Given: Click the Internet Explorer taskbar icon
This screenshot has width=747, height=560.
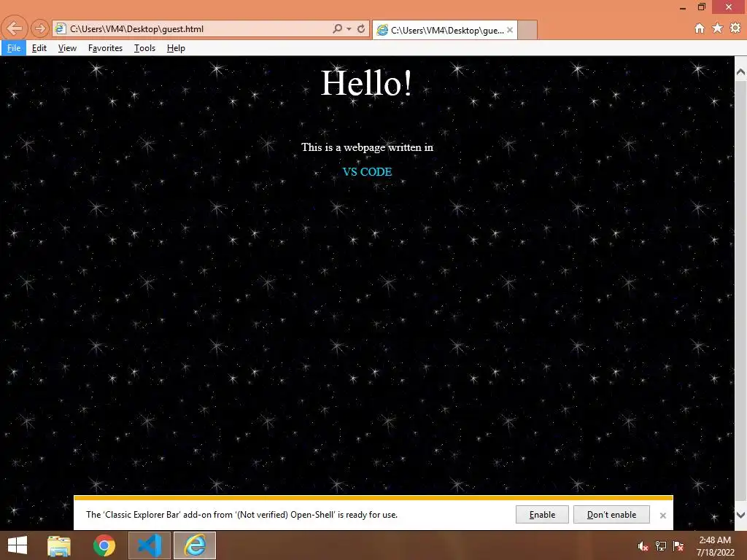Looking at the screenshot, I should tap(195, 545).
